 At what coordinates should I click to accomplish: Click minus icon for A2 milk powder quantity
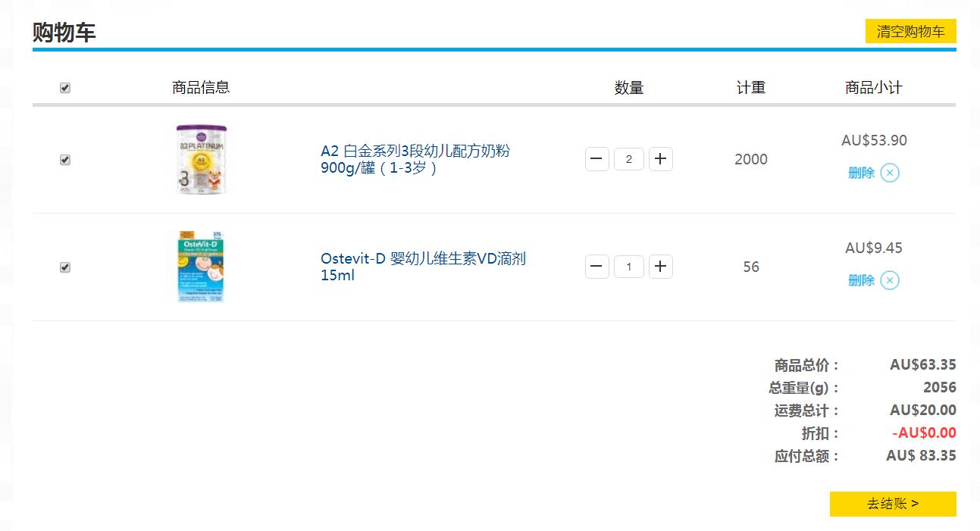click(597, 159)
